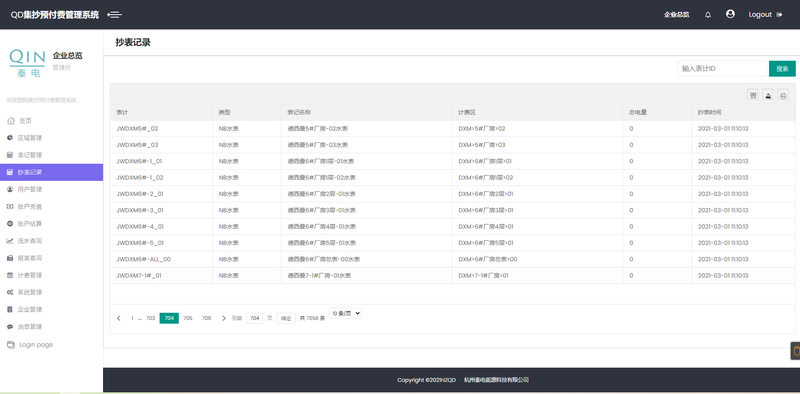Click the 用户管理 person icon

coord(10,189)
